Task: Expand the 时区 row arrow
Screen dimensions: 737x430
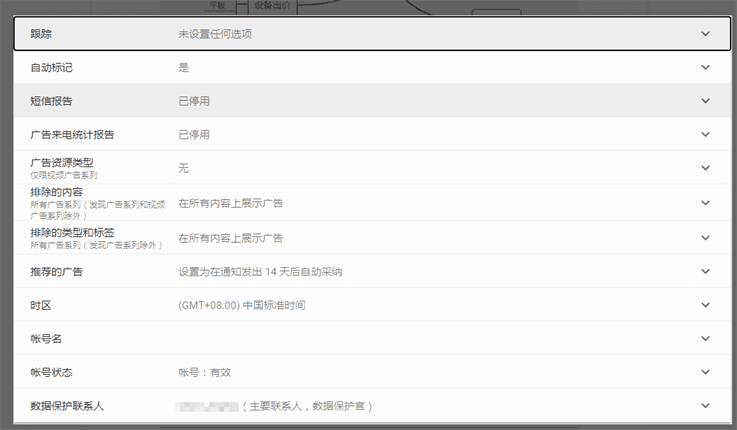Action: [x=705, y=305]
